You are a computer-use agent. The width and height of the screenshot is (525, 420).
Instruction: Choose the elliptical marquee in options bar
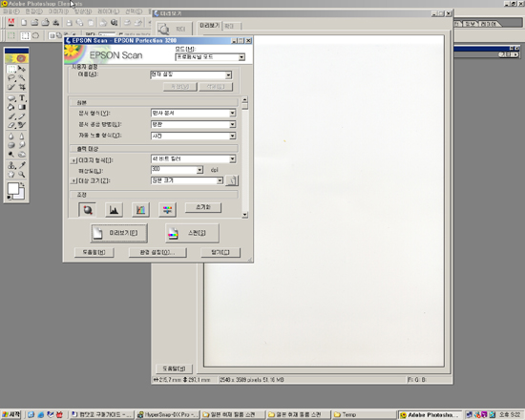pos(36,35)
